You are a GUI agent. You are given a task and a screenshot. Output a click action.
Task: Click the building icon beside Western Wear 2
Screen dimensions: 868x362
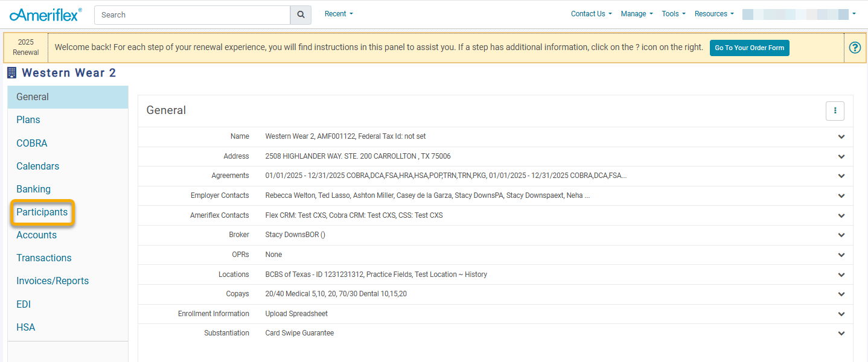[11, 73]
